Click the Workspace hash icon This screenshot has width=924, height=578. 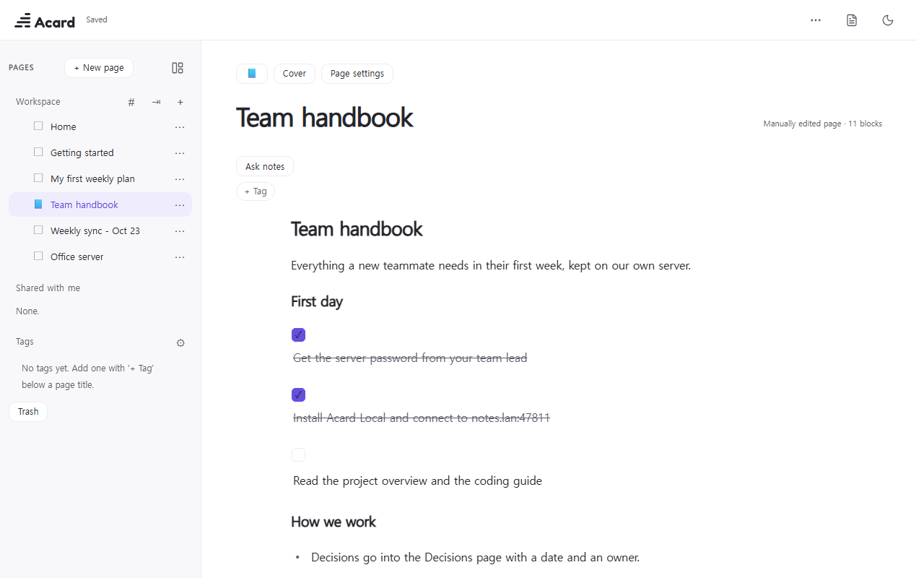click(x=131, y=103)
